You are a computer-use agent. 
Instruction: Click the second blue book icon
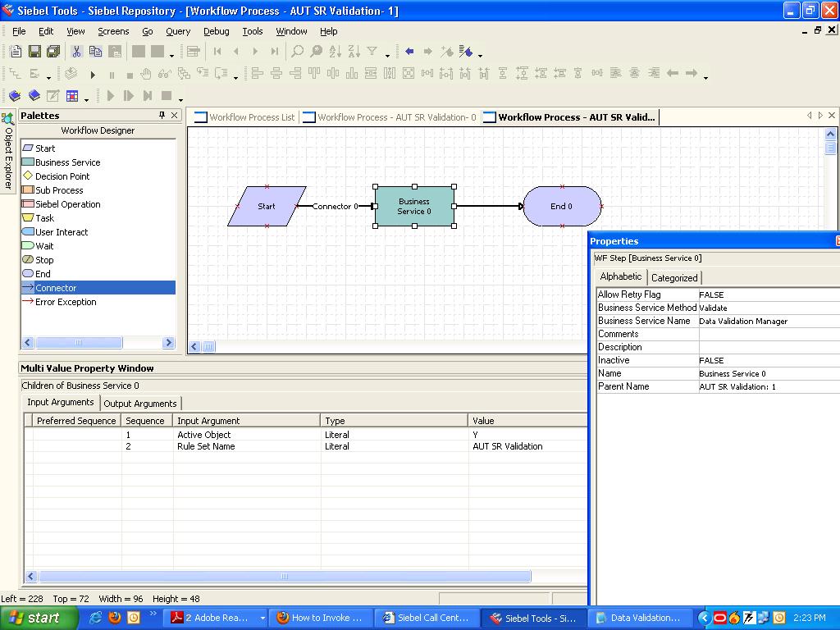pyautogui.click(x=34, y=96)
